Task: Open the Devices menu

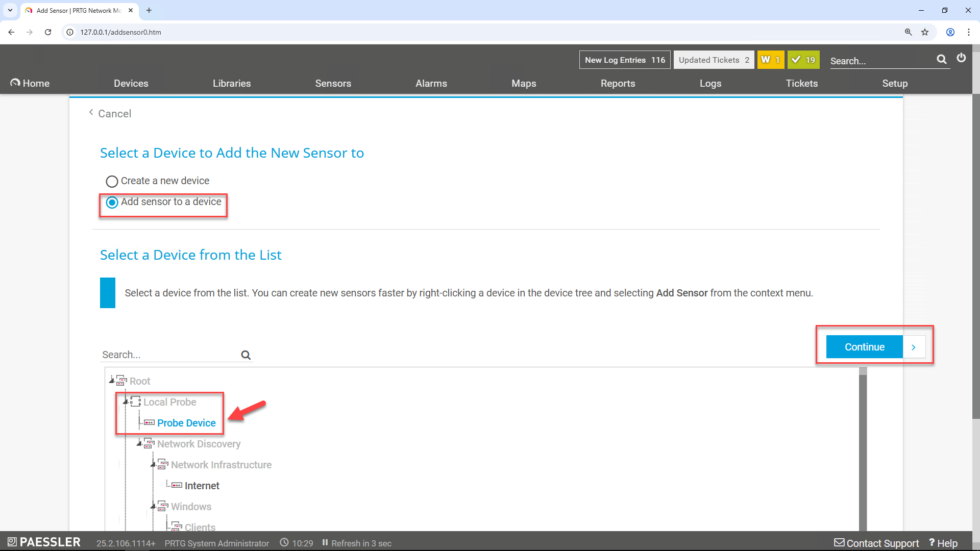Action: [x=131, y=83]
